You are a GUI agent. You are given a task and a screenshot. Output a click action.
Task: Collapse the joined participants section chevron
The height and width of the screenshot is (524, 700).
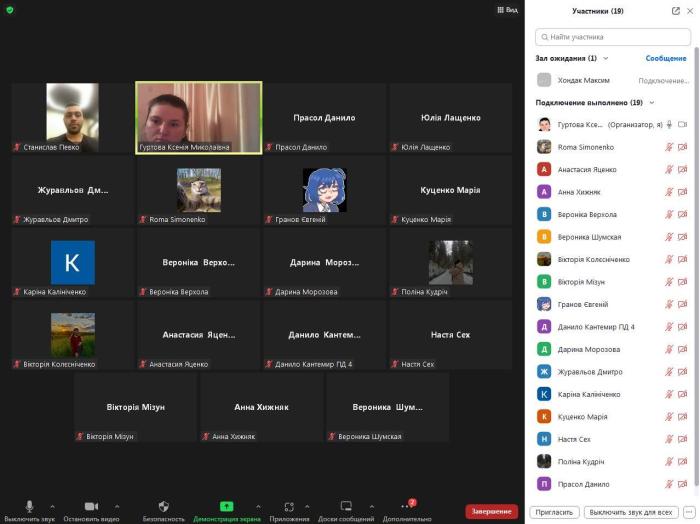coord(652,102)
